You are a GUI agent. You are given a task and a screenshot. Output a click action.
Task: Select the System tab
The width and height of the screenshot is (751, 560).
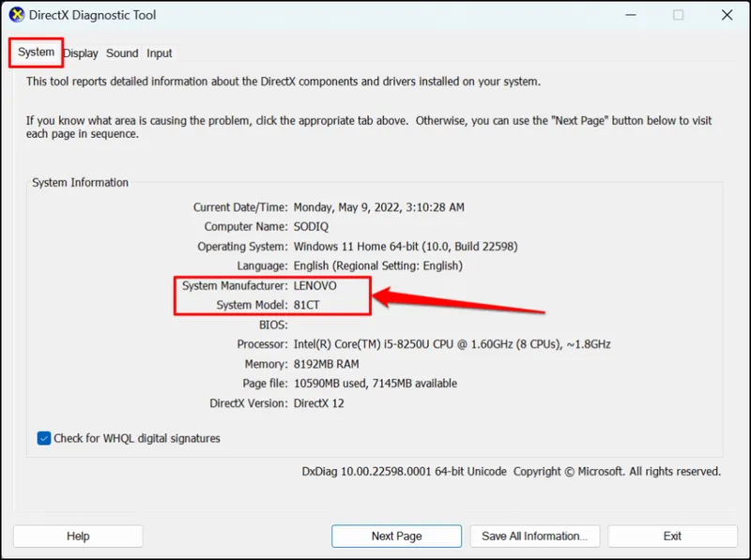(x=35, y=53)
